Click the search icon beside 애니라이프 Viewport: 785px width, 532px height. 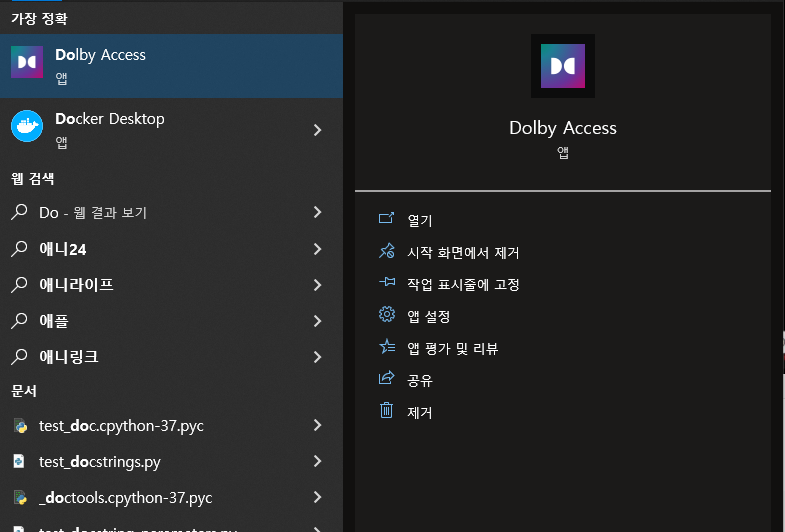19,284
